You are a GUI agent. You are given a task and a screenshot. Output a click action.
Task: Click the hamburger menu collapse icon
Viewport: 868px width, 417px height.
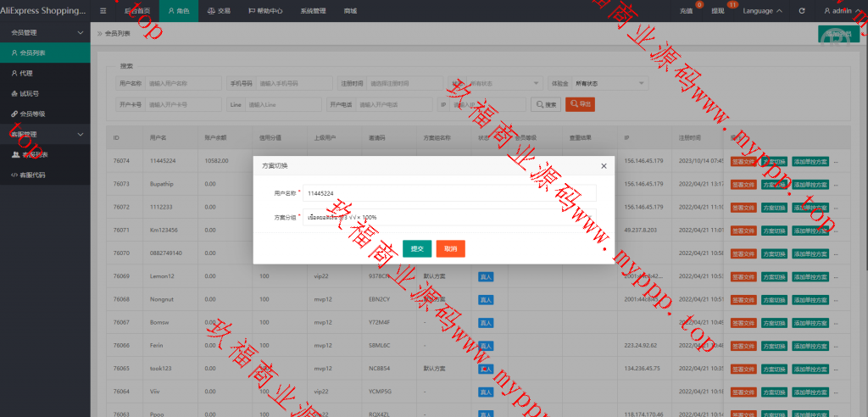click(103, 11)
